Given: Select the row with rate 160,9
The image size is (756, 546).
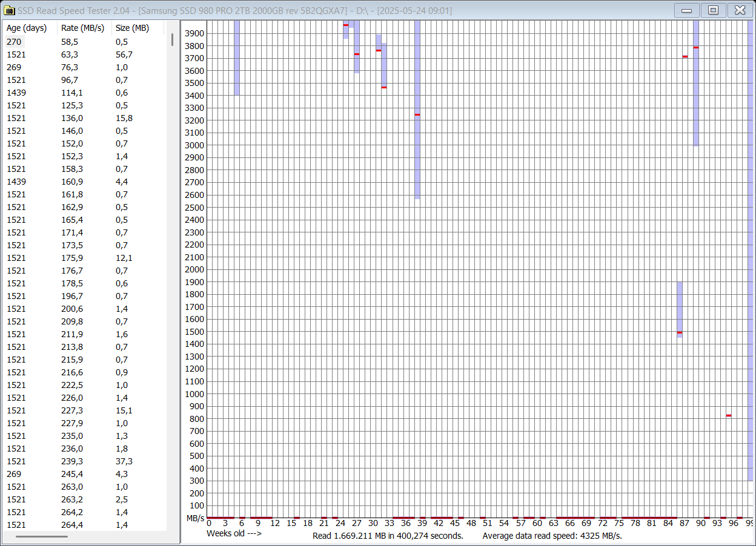Looking at the screenshot, I should tap(85, 182).
